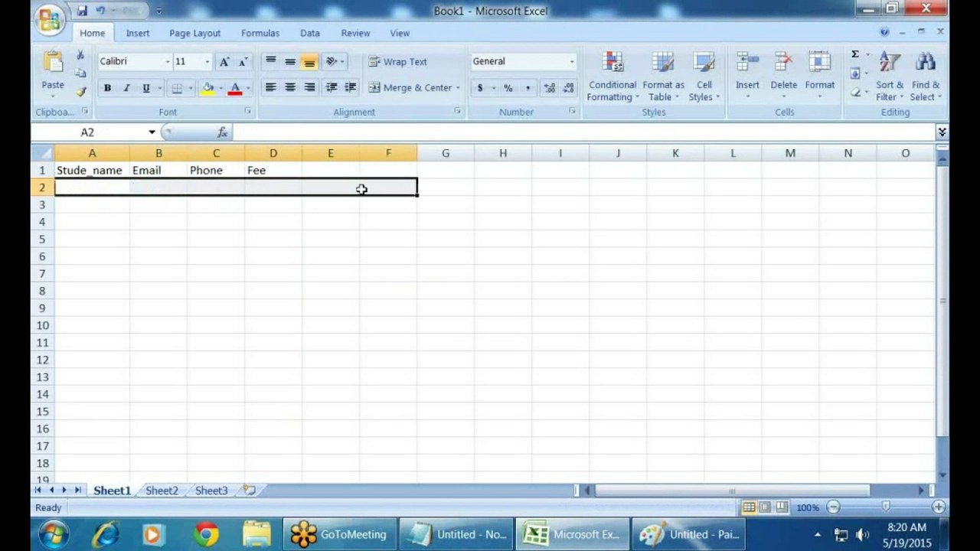Image resolution: width=980 pixels, height=551 pixels.
Task: Align text to middle
Action: (290, 61)
